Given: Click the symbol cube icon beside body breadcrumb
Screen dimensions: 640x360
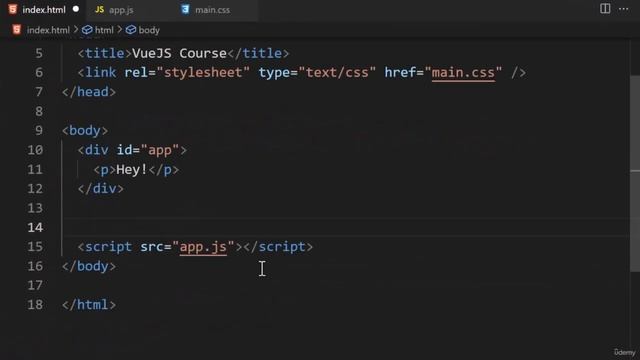Looking at the screenshot, I should 131,30.
